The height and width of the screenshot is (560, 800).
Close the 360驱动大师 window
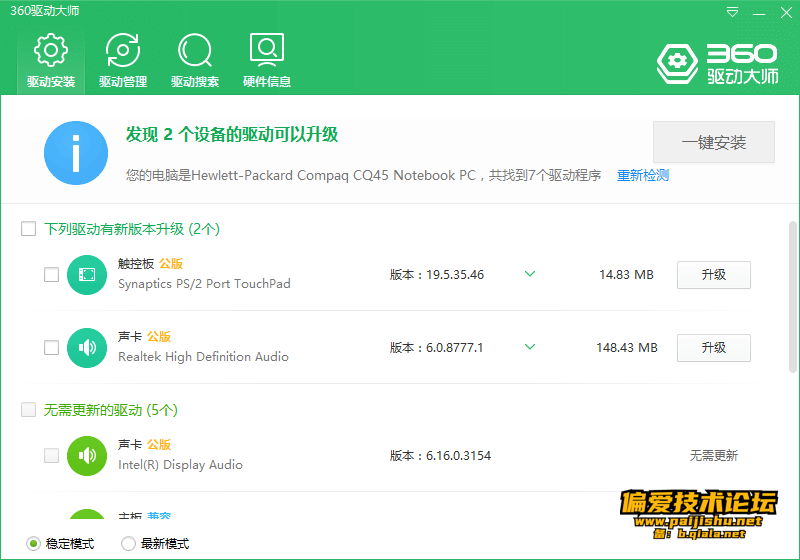(786, 12)
